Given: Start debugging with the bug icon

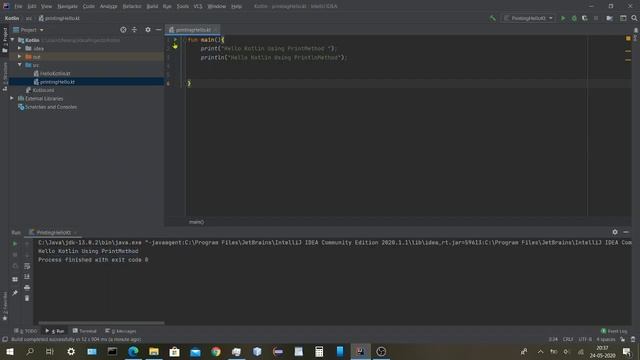Looking at the screenshot, I should [x=574, y=18].
